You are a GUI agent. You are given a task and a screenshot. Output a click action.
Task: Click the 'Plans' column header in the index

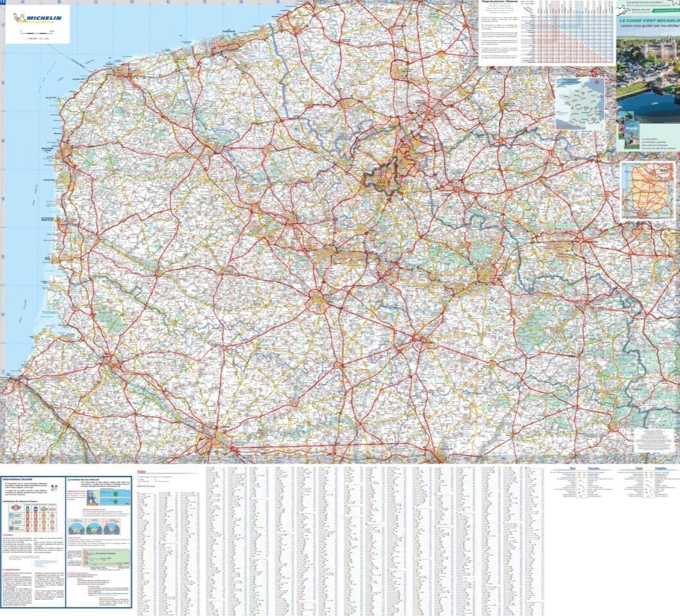(571, 468)
